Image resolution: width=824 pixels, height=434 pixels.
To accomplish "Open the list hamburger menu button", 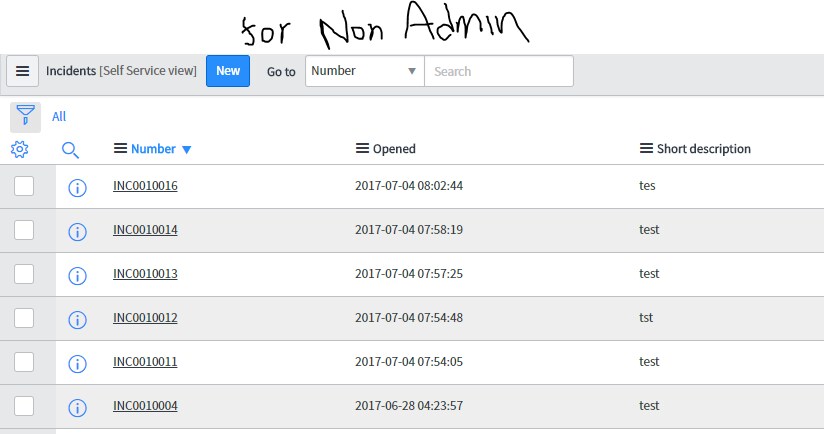I will (22, 71).
